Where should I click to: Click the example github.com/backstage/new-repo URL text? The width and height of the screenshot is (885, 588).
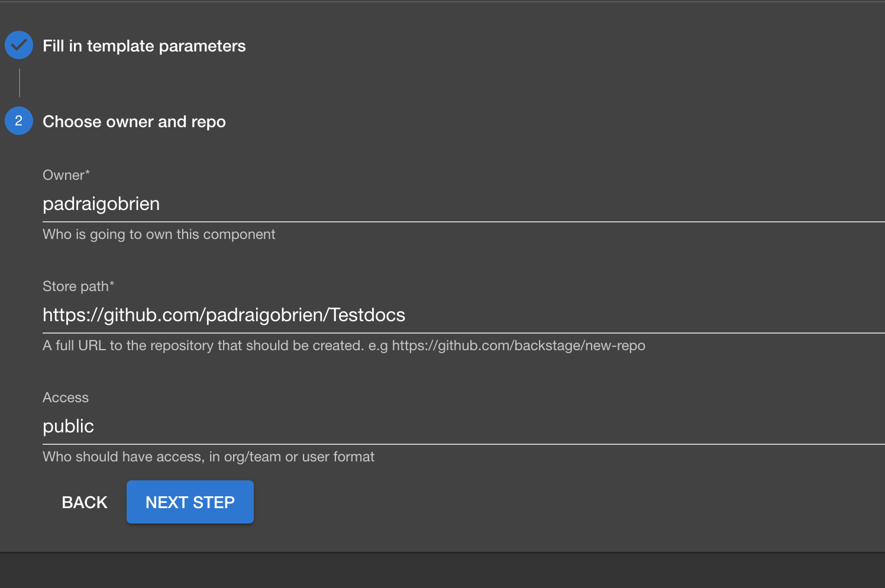pyautogui.click(x=518, y=345)
